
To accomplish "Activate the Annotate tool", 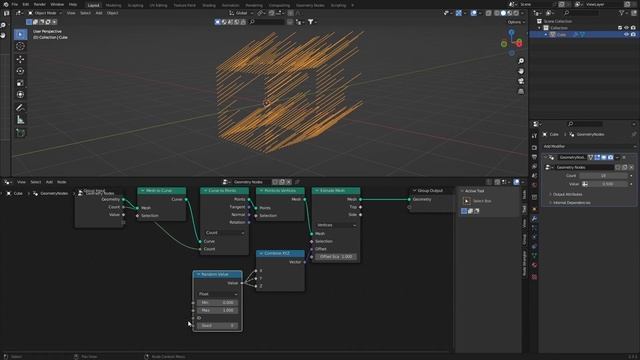I will [20, 108].
